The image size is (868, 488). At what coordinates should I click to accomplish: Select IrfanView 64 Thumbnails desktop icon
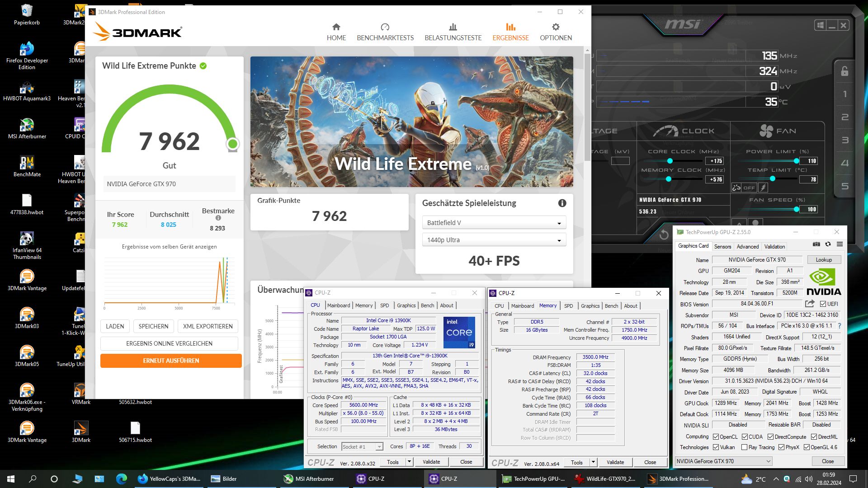27,246
